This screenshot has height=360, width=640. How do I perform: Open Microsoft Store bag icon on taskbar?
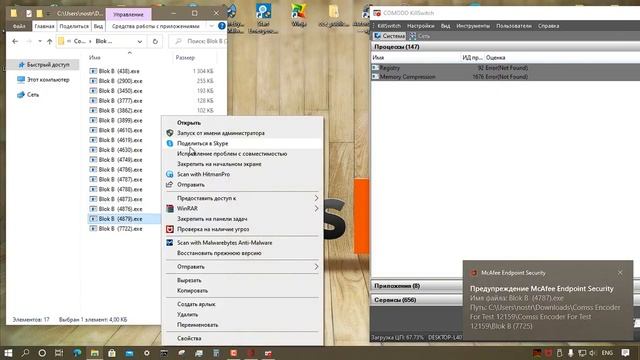(112, 353)
